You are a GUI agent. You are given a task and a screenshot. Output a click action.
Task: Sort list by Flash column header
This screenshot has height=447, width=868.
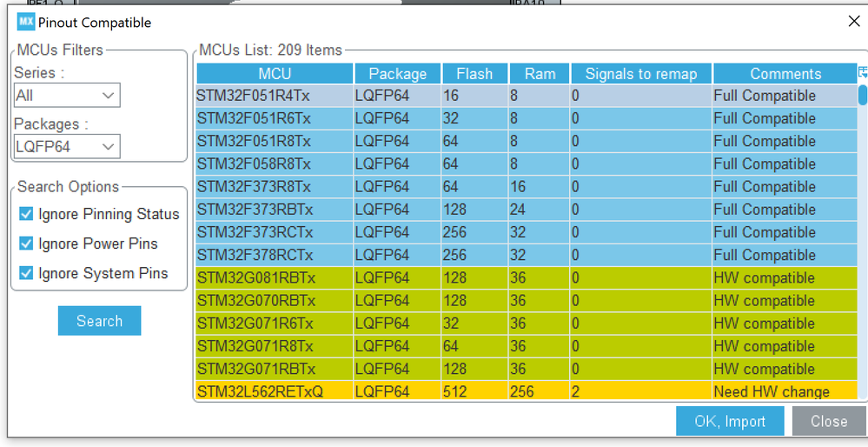(x=474, y=74)
